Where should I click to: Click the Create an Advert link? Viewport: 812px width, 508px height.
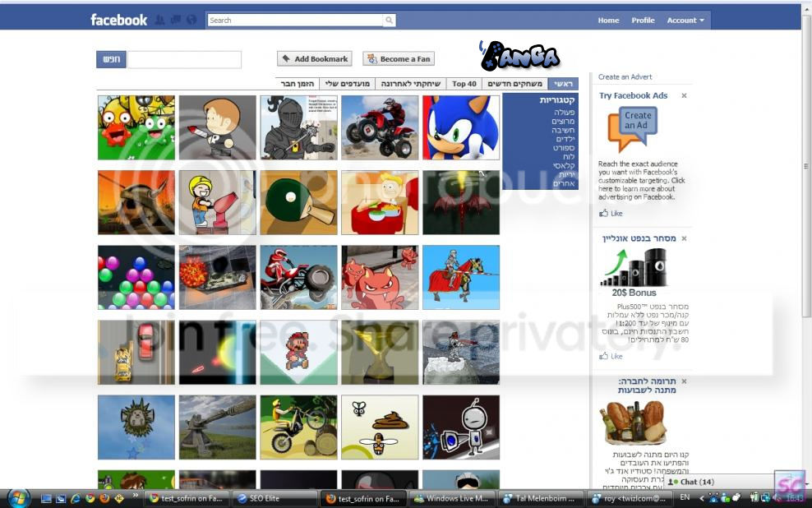point(625,76)
